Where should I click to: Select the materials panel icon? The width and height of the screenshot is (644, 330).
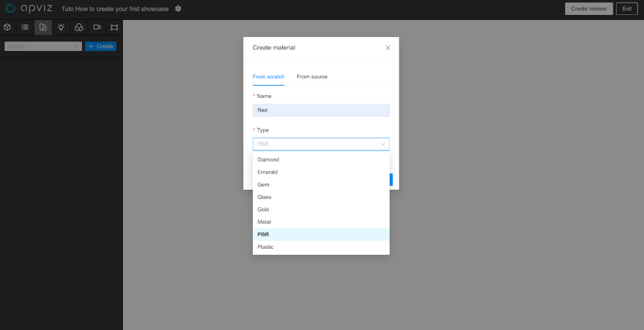pos(43,27)
